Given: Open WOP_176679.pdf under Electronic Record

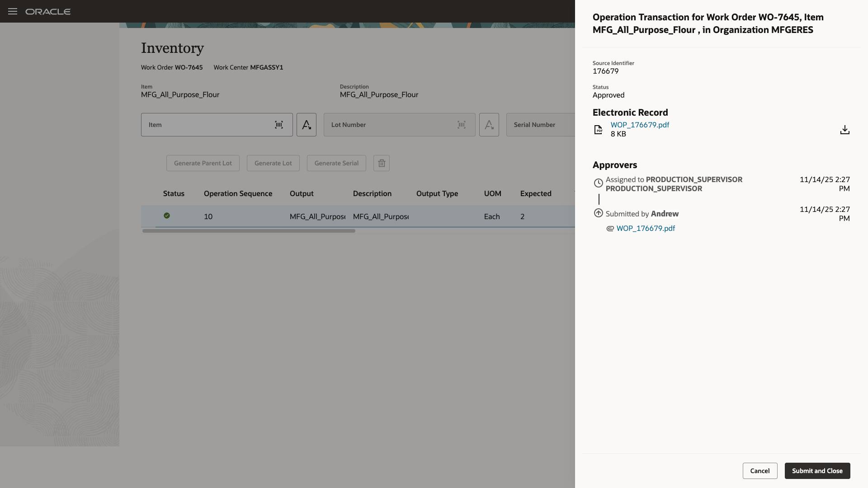Looking at the screenshot, I should pos(640,125).
